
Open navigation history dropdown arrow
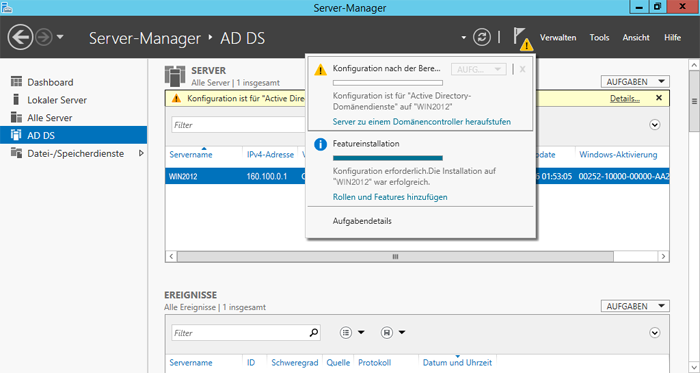[60, 37]
